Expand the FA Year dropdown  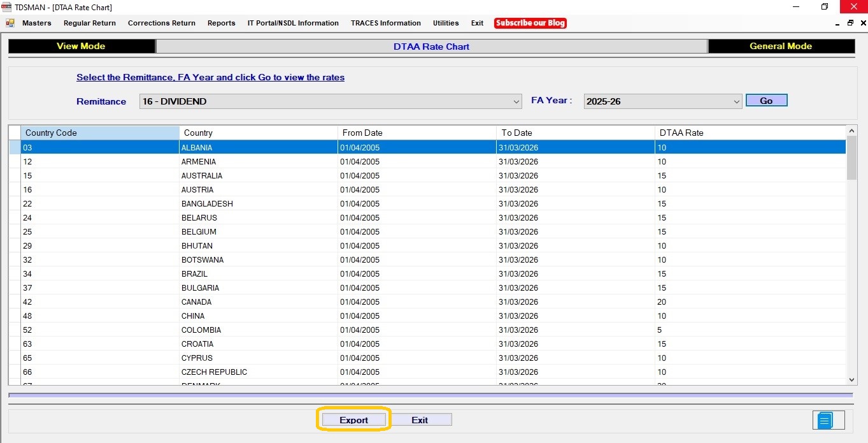click(x=736, y=101)
